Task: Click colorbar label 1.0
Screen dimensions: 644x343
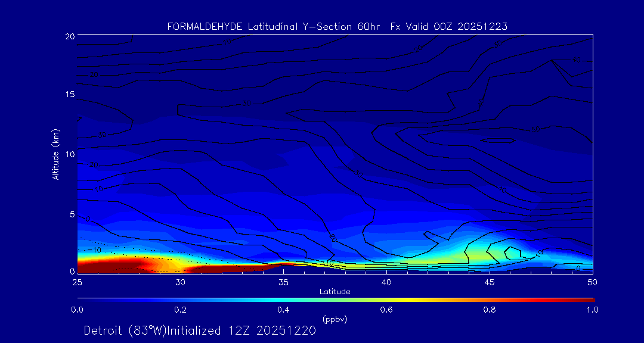Action: point(593,310)
